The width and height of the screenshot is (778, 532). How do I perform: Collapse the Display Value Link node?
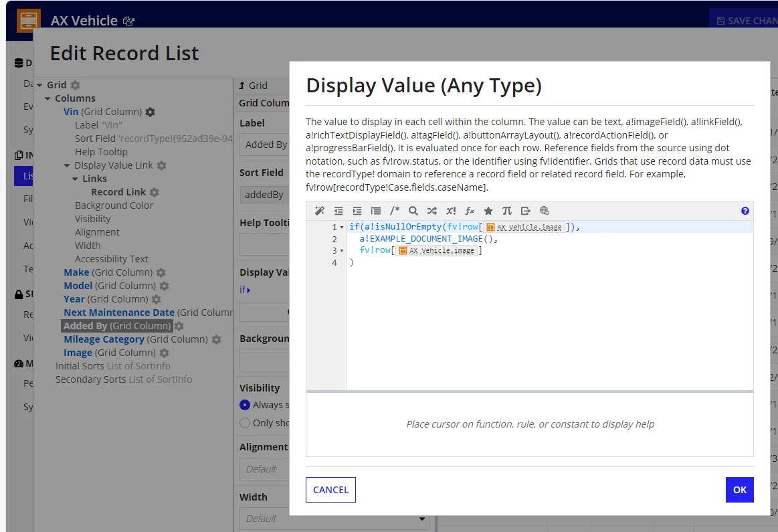[x=67, y=166]
